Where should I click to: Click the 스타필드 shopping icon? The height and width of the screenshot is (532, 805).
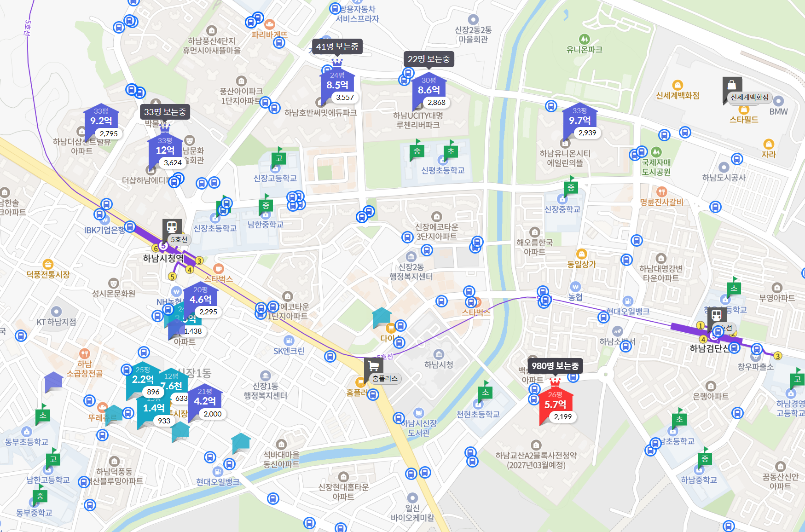744,109
